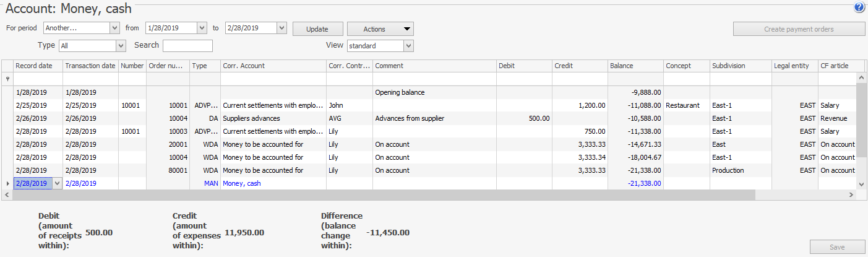
Task: Click the filter row funnel icon
Action: point(7,79)
